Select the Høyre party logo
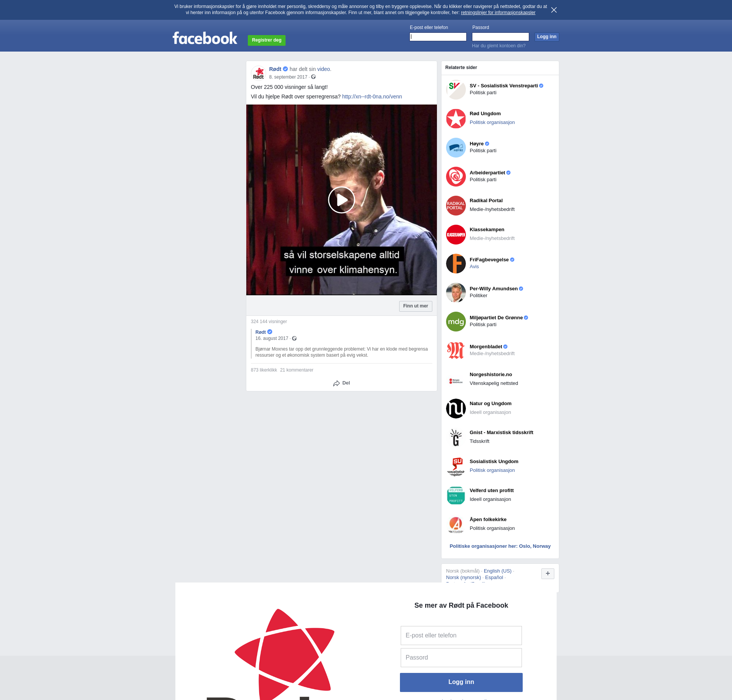Viewport: 732px width, 700px height. [x=456, y=147]
